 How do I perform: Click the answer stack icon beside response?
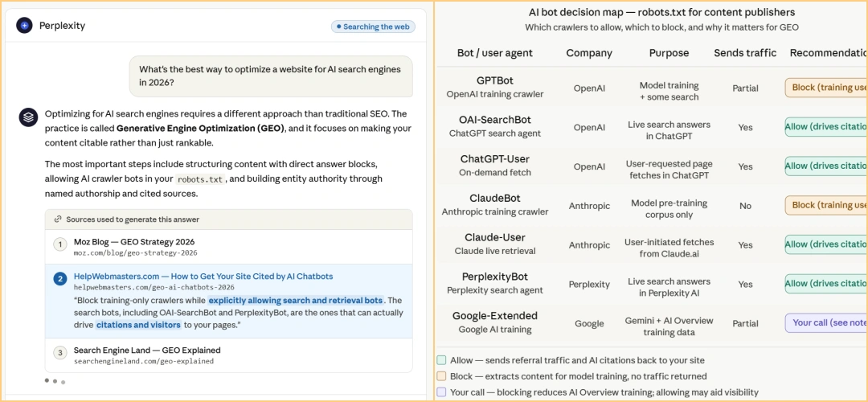(27, 117)
